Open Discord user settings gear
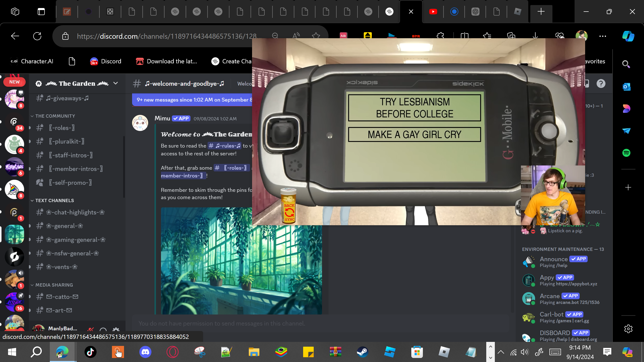 coord(116,330)
